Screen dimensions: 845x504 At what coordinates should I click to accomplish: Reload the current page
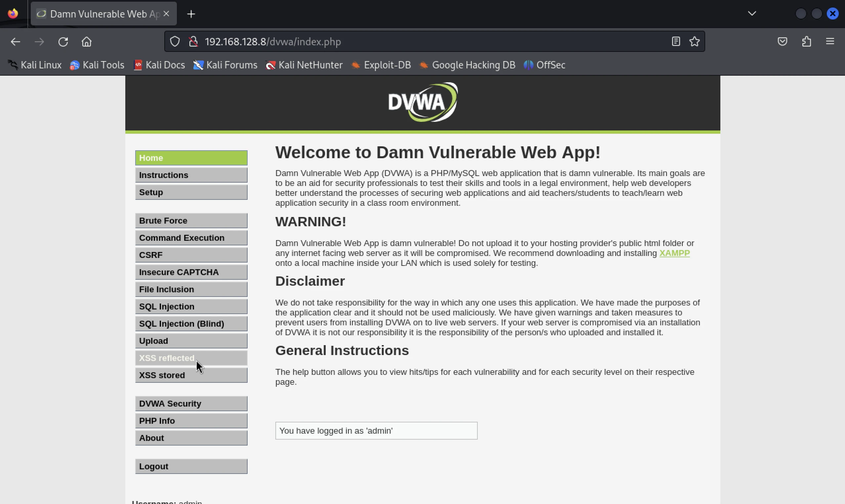coord(63,42)
